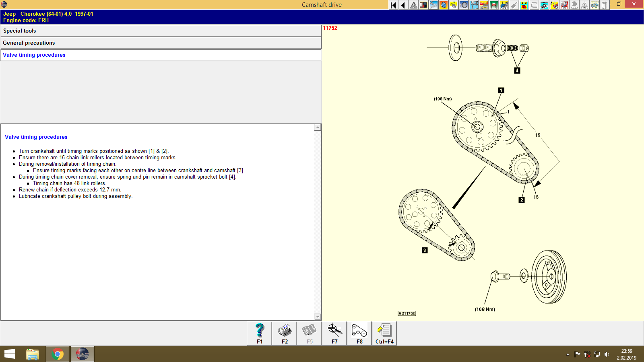This screenshot has width=644, height=362.
Task: Select the timing inspection F7 magnifier icon
Action: click(334, 333)
